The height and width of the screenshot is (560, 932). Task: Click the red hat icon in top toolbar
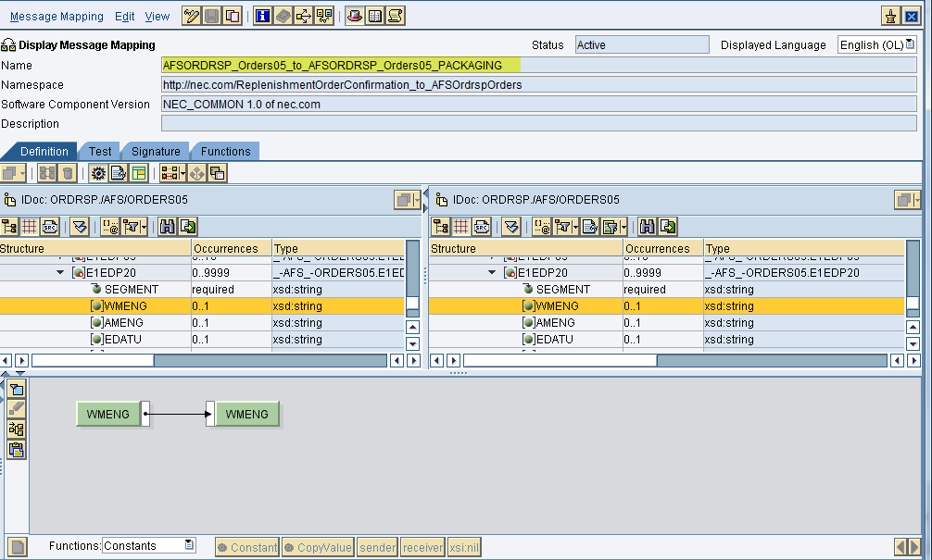click(x=354, y=16)
